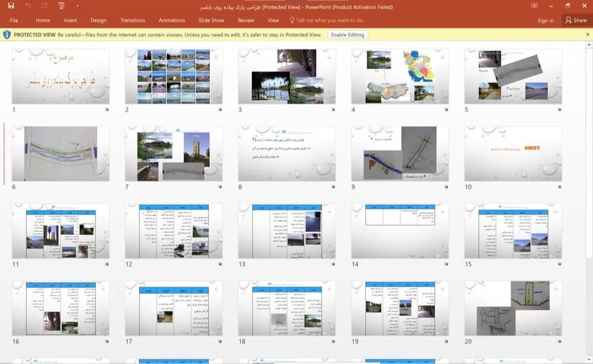Click the transition star under slide 5
Screen dimensions: 593x364
click(559, 110)
